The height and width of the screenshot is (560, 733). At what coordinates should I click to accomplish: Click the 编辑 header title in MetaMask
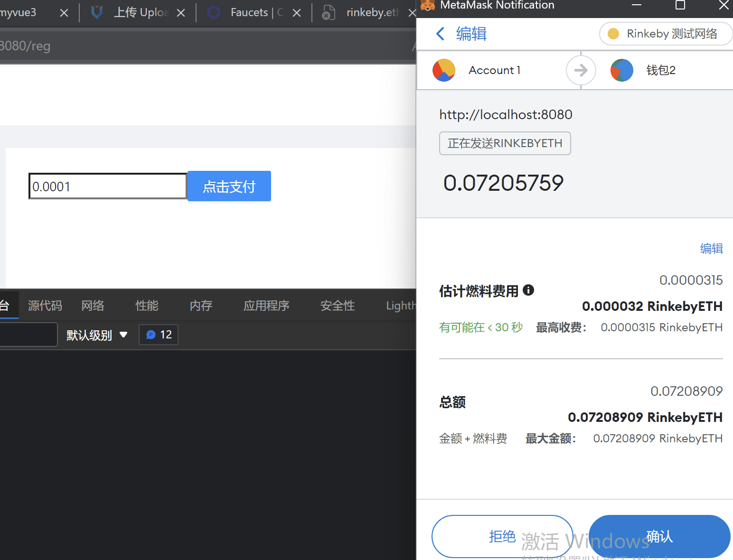(x=471, y=34)
